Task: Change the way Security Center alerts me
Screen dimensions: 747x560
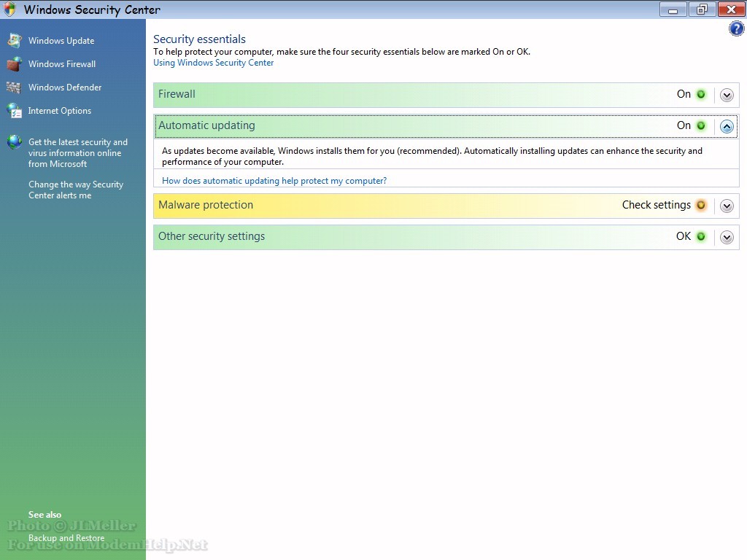Action: [76, 190]
